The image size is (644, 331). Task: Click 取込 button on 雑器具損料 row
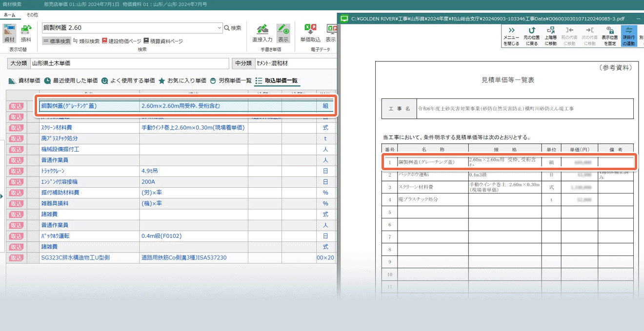tap(17, 203)
